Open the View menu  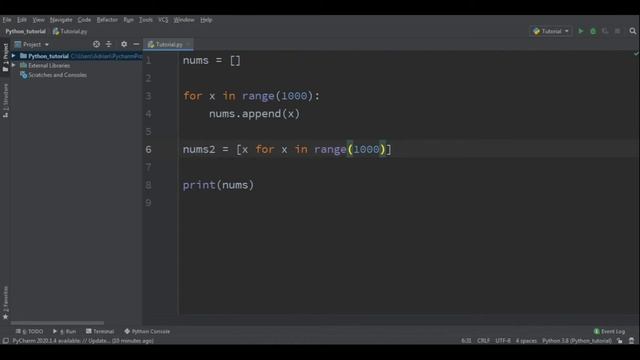click(38, 20)
